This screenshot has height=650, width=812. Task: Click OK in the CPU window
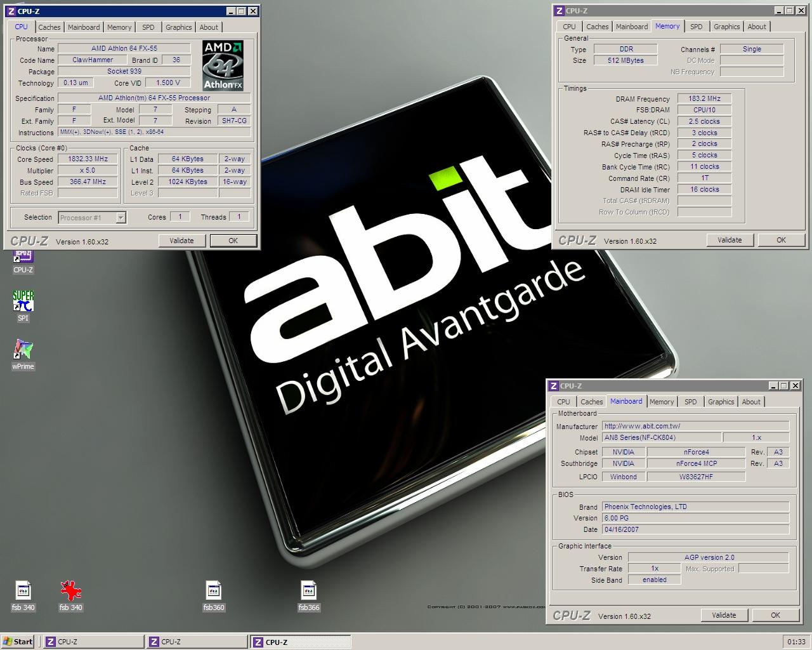(233, 241)
